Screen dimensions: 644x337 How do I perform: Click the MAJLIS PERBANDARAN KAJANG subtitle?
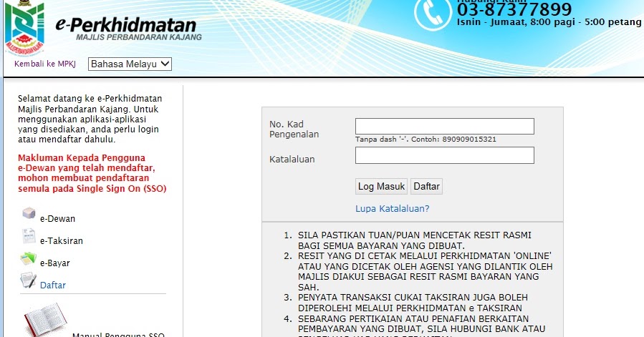[139, 37]
